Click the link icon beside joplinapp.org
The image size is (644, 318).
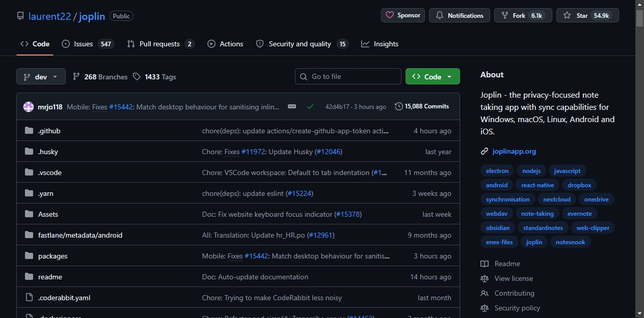(485, 151)
